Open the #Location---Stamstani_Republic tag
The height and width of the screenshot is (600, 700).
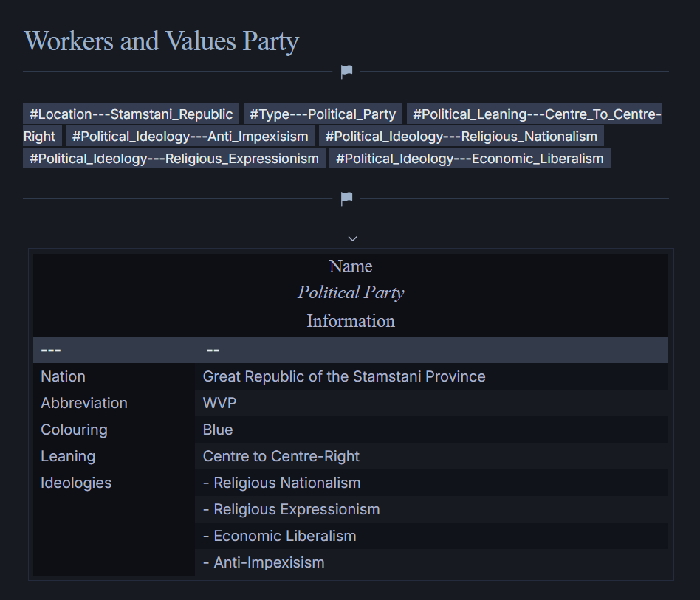(x=131, y=114)
